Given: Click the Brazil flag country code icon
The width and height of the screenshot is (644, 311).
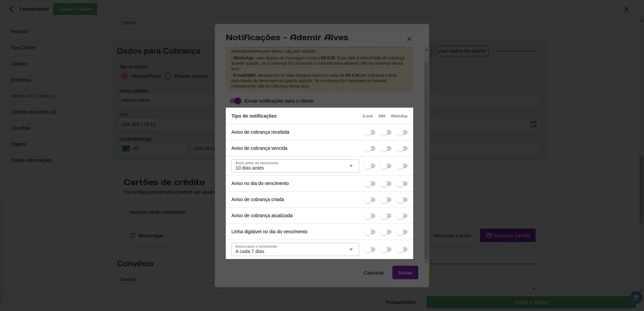Looking at the screenshot, I should 126,148.
